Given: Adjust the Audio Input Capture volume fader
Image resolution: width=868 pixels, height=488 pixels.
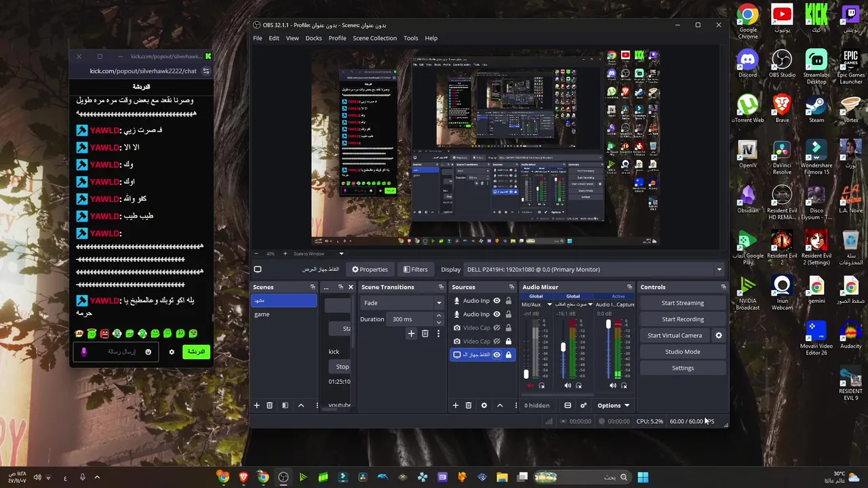Looking at the screenshot, I should tap(608, 325).
